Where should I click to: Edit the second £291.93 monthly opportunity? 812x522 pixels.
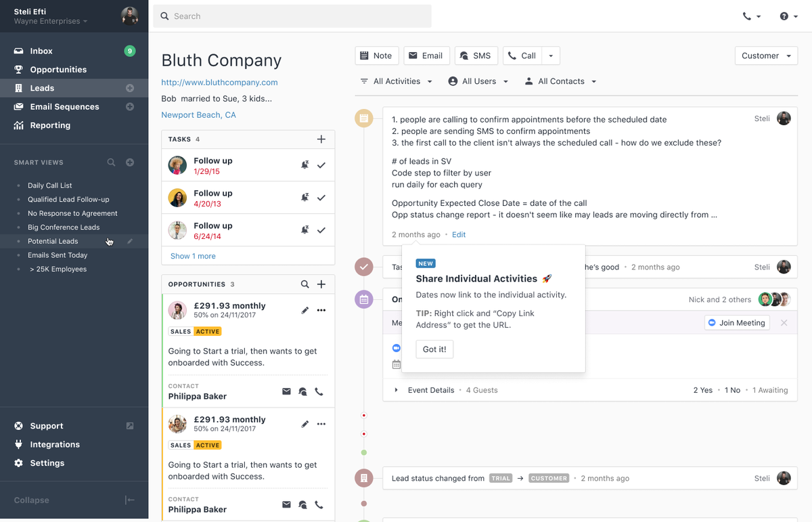305,424
